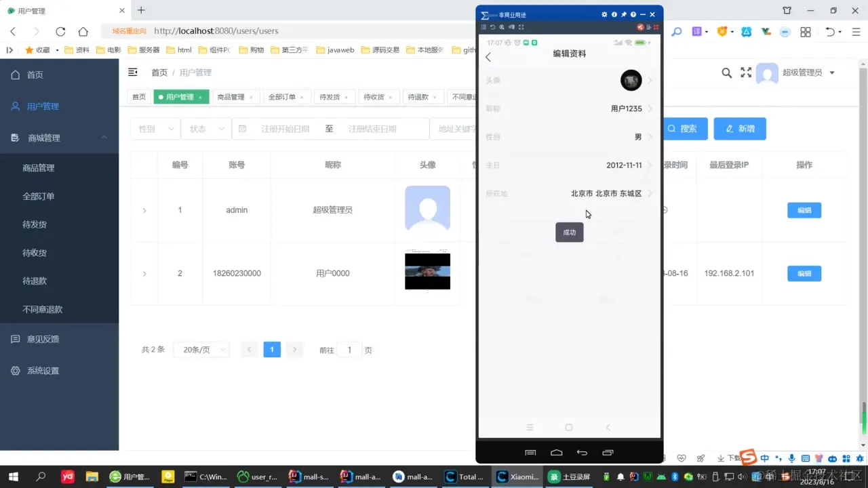
Task: Collapse the 商城管理 sidebar menu
Action: (60, 138)
